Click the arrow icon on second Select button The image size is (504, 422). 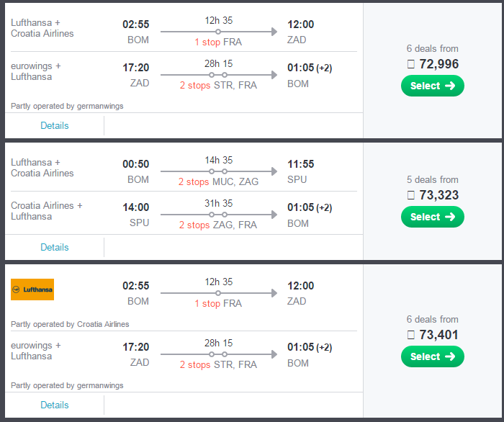450,217
